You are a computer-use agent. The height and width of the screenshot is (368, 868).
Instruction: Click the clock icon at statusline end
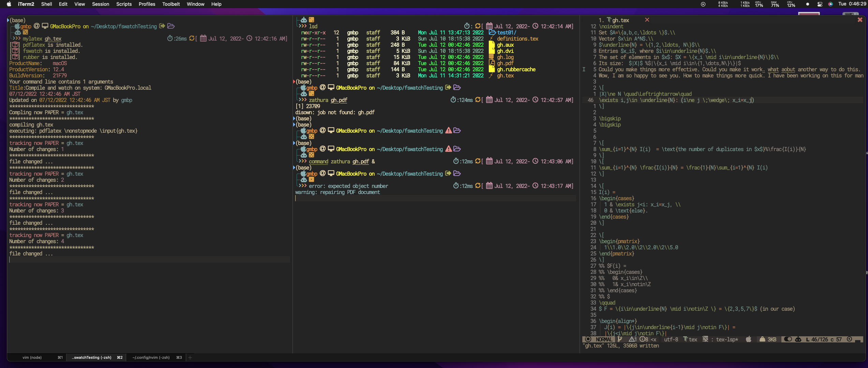(849, 339)
